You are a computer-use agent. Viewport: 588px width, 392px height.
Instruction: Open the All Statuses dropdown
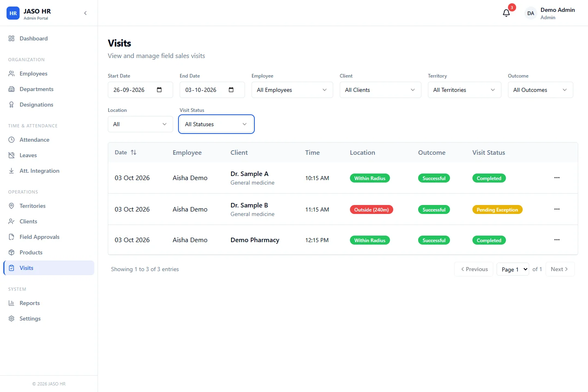click(216, 124)
